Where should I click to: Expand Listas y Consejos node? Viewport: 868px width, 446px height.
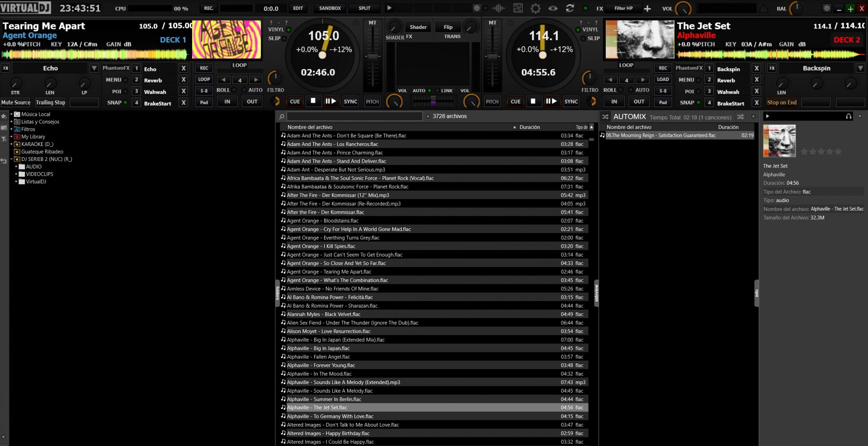11,122
